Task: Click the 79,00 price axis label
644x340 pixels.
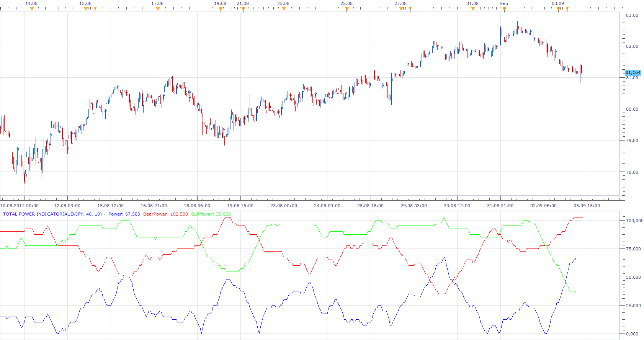Action: (x=632, y=141)
